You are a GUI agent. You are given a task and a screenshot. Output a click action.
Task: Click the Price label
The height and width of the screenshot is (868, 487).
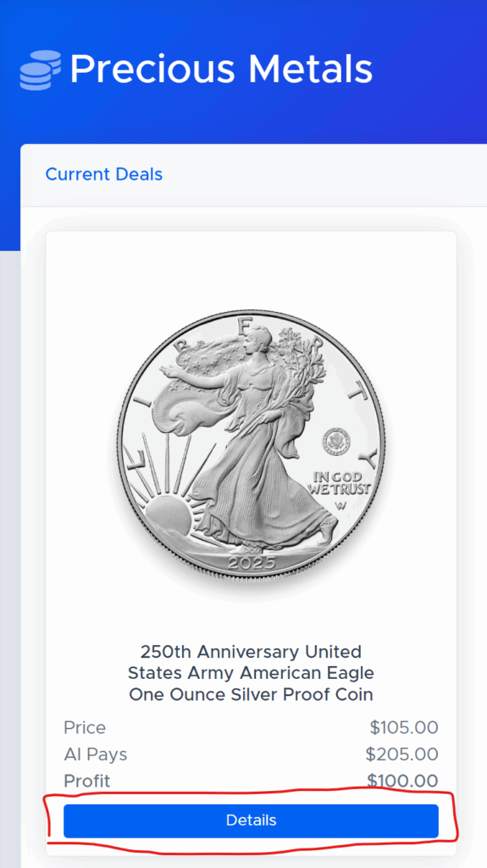point(85,727)
